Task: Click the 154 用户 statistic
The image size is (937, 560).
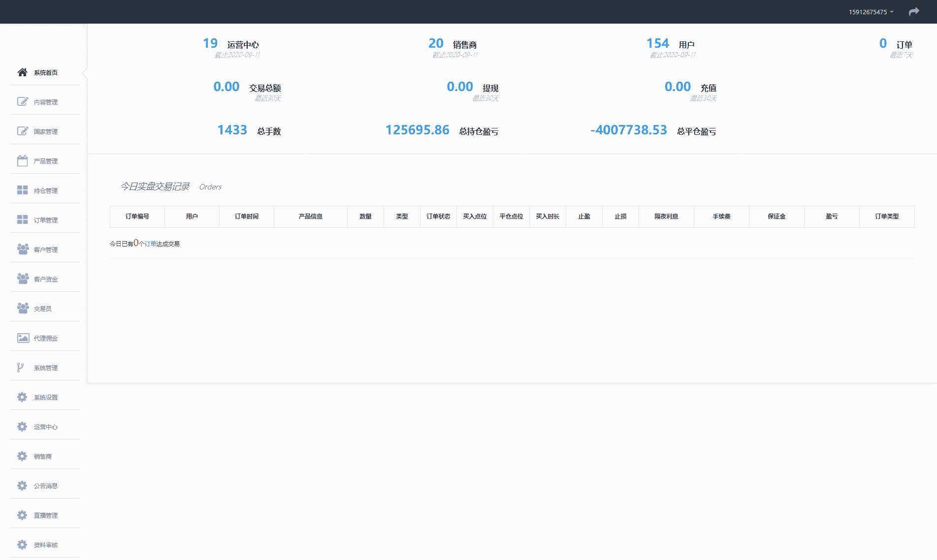Action: coord(670,44)
